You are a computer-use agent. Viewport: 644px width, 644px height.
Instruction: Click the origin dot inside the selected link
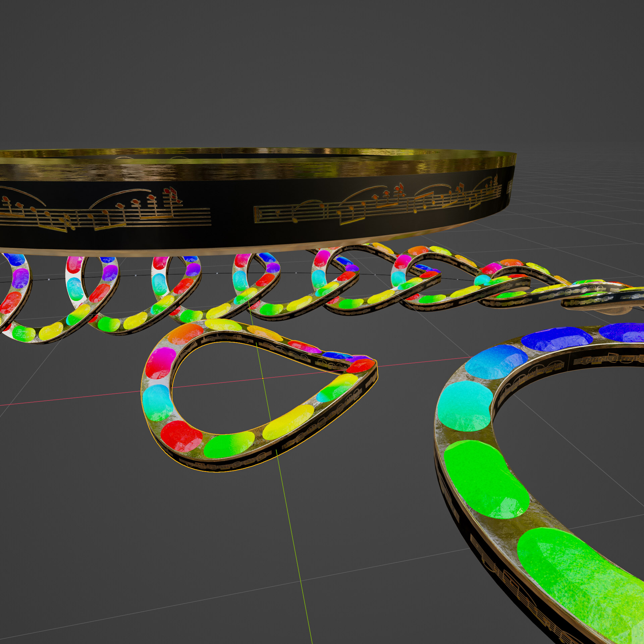point(263,378)
